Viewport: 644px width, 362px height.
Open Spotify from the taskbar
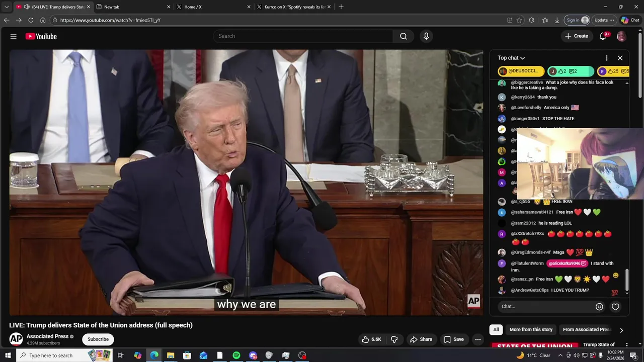(x=236, y=355)
